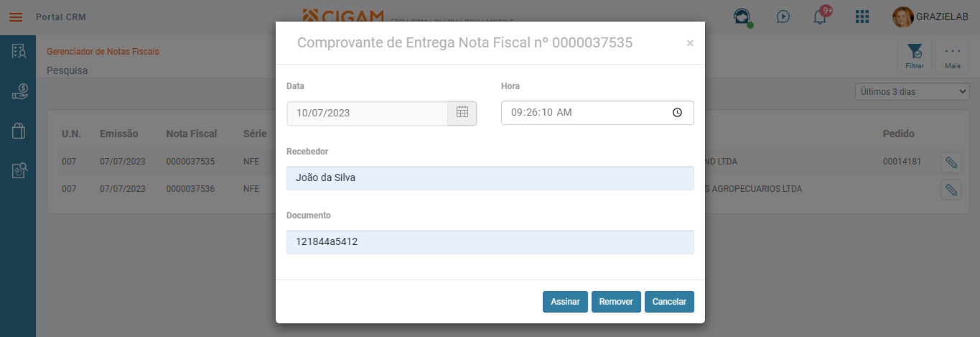Screen dimensions: 980x337
Task: Click the clock icon in Hora field
Action: coord(677,113)
